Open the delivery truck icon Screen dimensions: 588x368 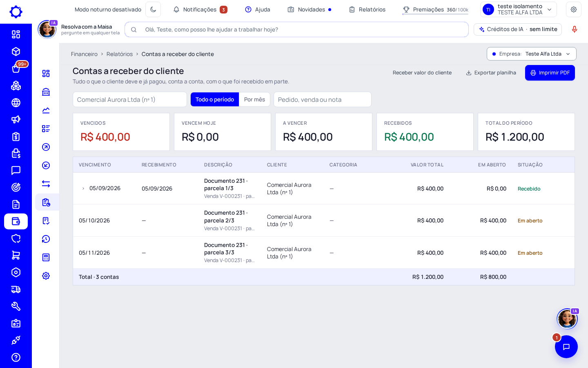16,289
